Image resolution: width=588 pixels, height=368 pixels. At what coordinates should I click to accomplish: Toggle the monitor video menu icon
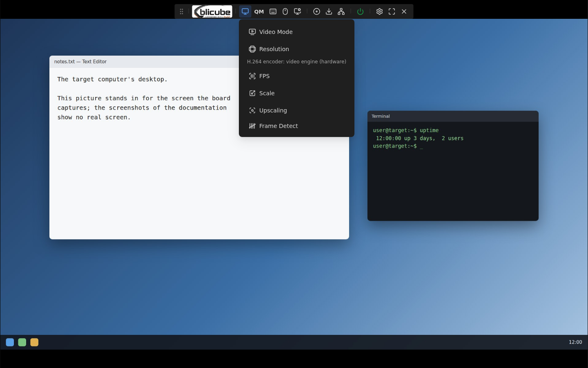click(245, 11)
